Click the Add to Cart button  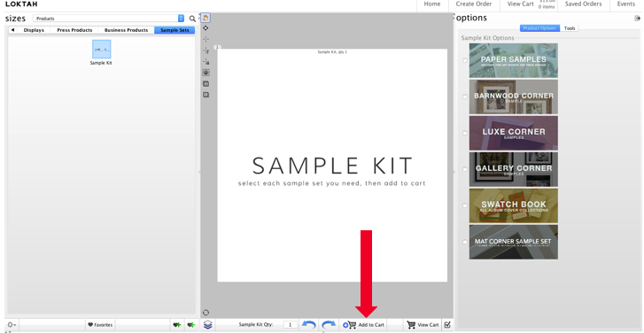[364, 325]
